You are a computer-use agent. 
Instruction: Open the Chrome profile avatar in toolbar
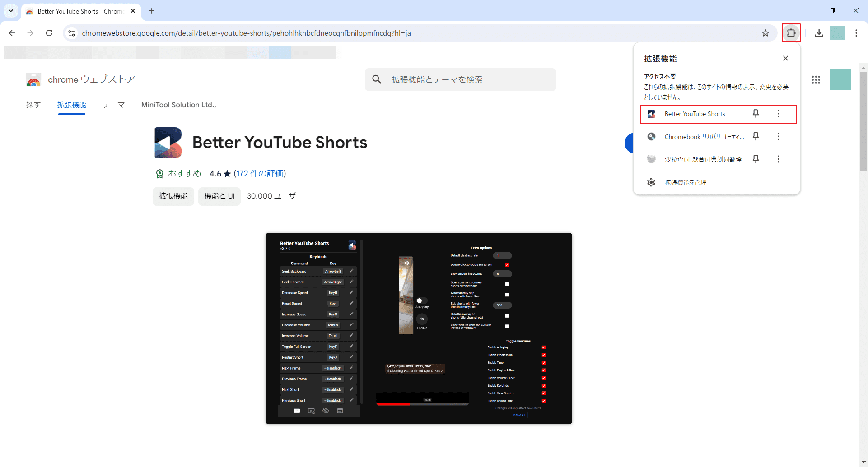pos(837,33)
